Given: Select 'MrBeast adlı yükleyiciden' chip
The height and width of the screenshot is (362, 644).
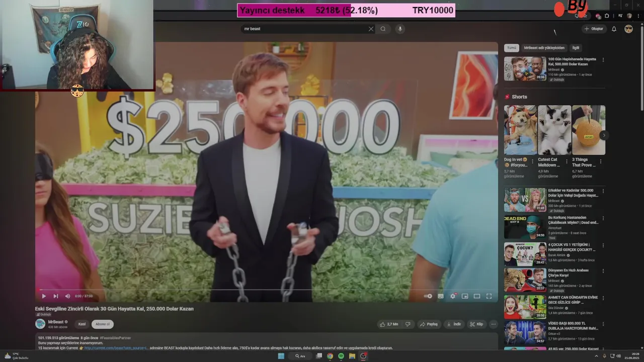Looking at the screenshot, I should [x=544, y=48].
